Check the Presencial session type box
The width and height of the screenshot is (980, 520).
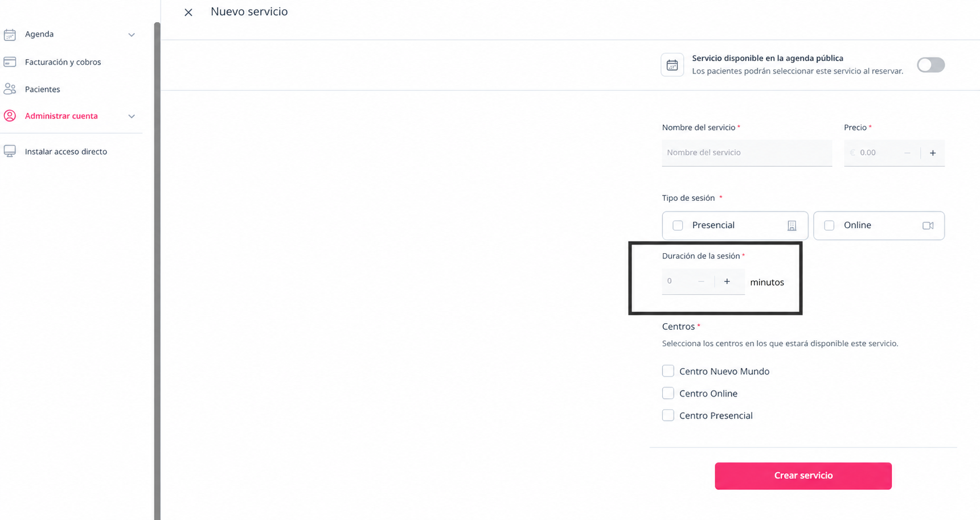point(678,225)
